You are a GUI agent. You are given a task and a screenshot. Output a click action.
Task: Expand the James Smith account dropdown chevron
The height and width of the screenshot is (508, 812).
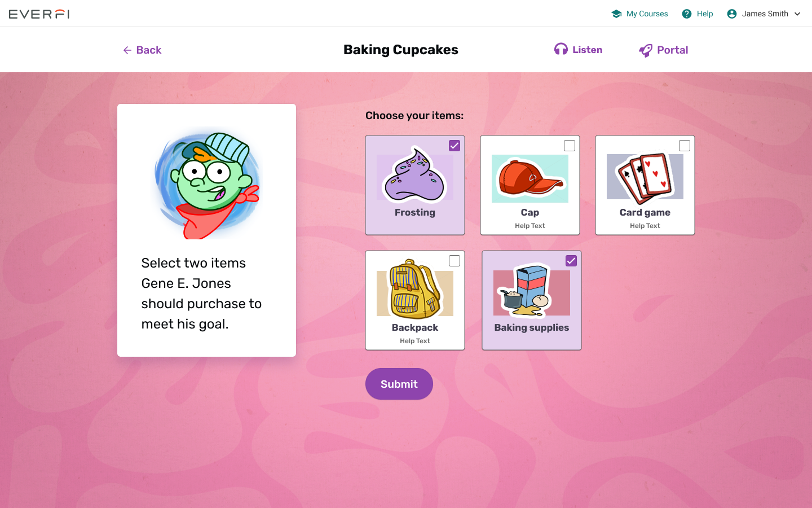click(x=797, y=14)
